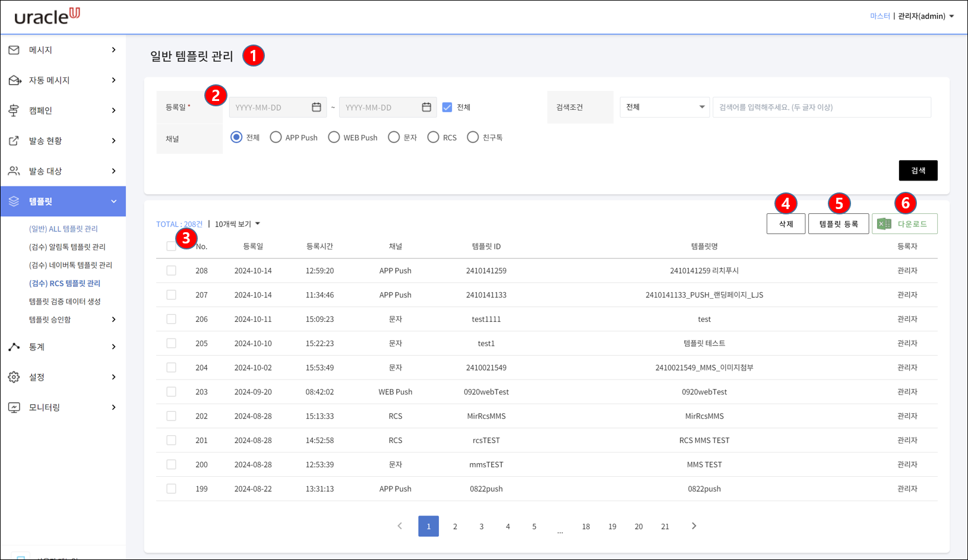Expand the 메시지 menu
This screenshot has height=560, width=968.
(113, 50)
